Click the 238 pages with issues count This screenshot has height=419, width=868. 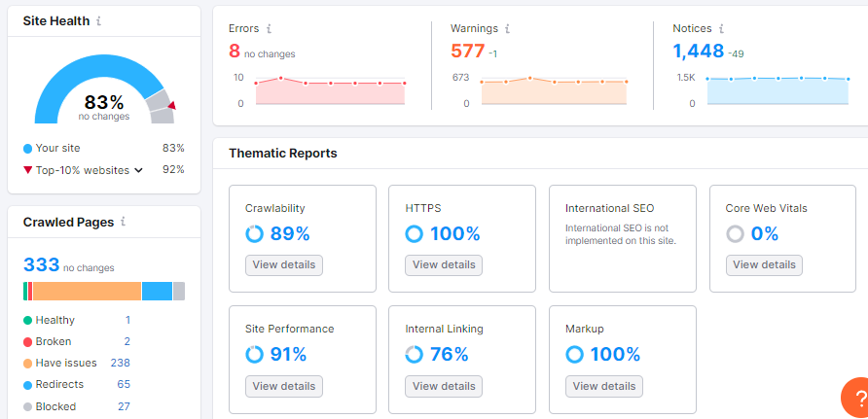120,363
